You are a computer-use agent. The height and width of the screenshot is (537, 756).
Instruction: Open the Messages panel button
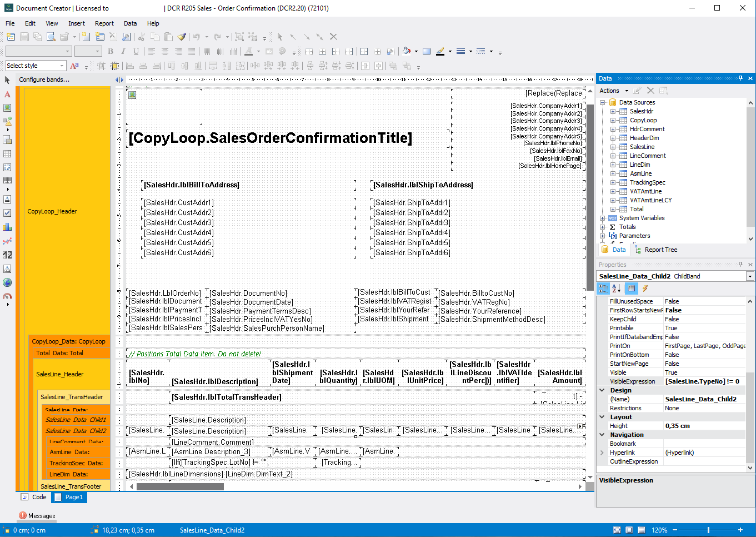click(x=37, y=516)
